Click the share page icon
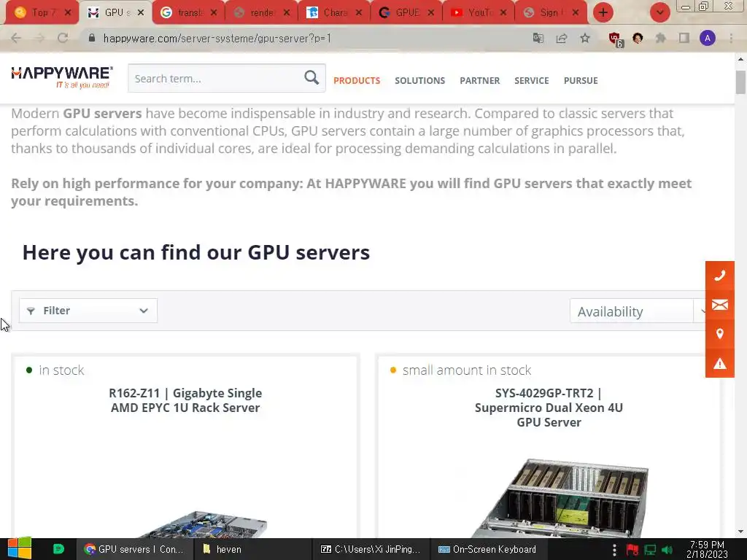Screen dimensions: 747x560 tap(562, 38)
